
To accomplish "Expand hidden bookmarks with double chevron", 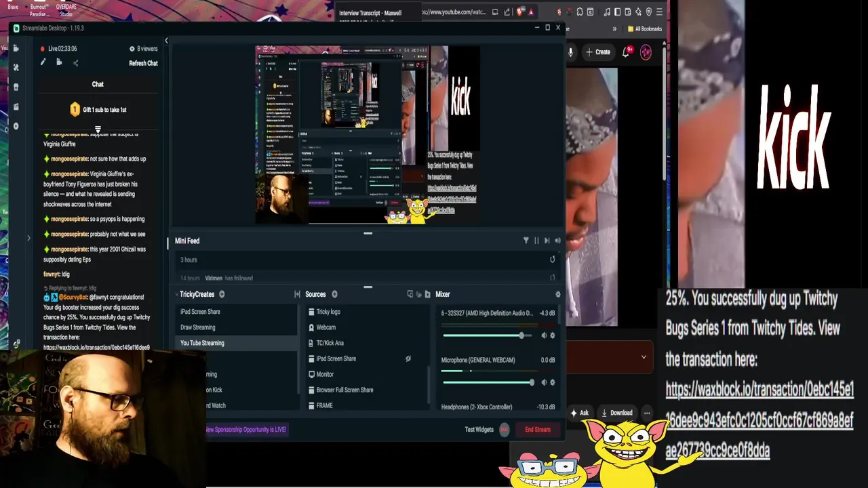I will click(x=614, y=29).
